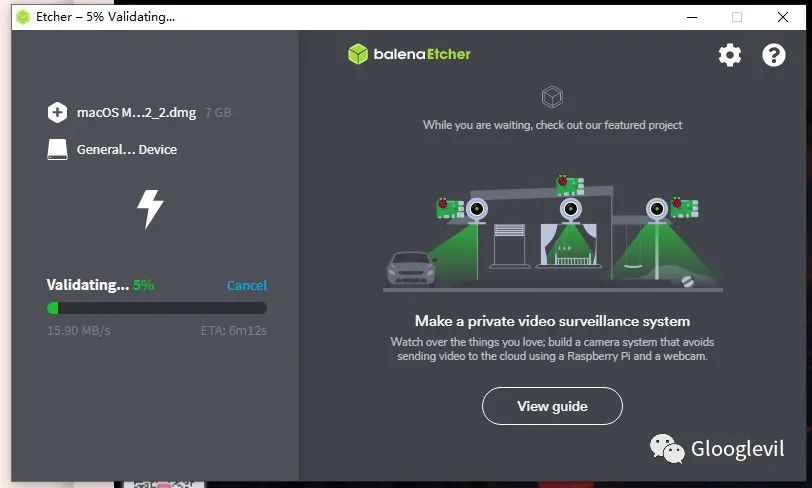
Task: Click the featured project cube icon
Action: [552, 97]
